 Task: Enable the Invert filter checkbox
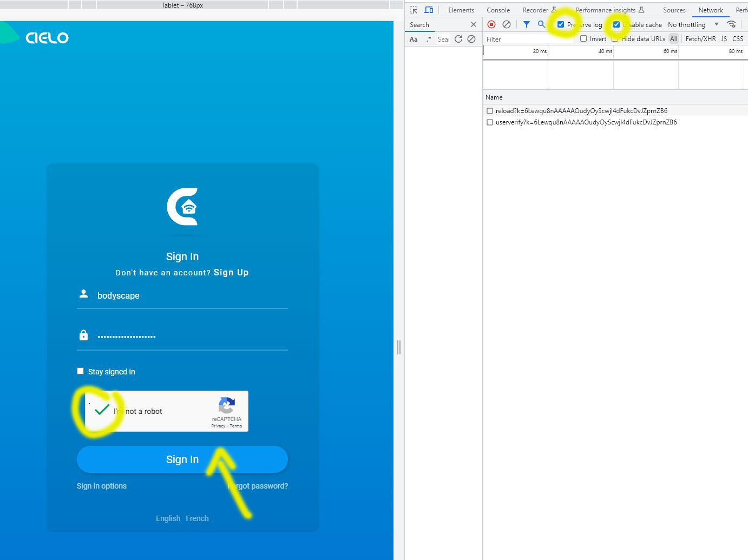coord(583,38)
